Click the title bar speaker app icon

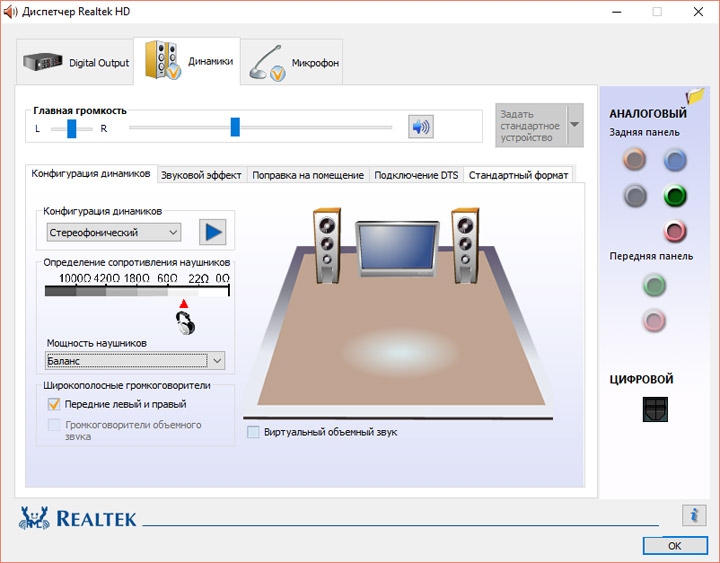pos(10,11)
